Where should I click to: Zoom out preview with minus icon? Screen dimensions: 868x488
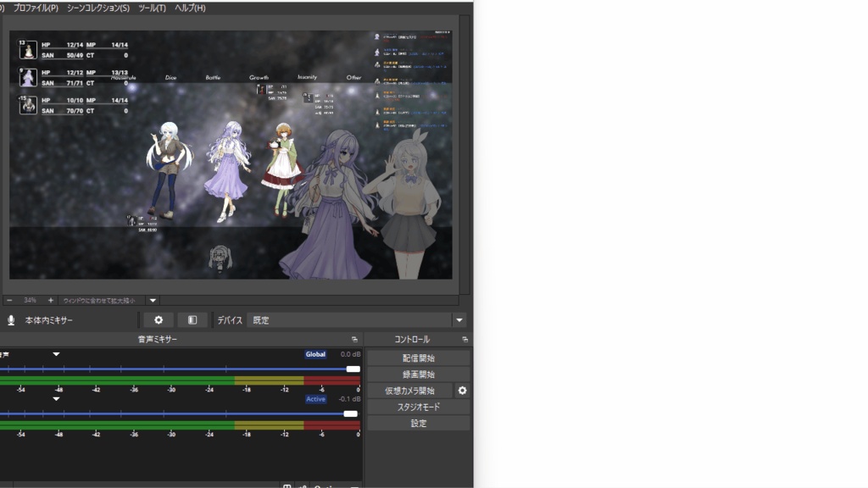[9, 301]
